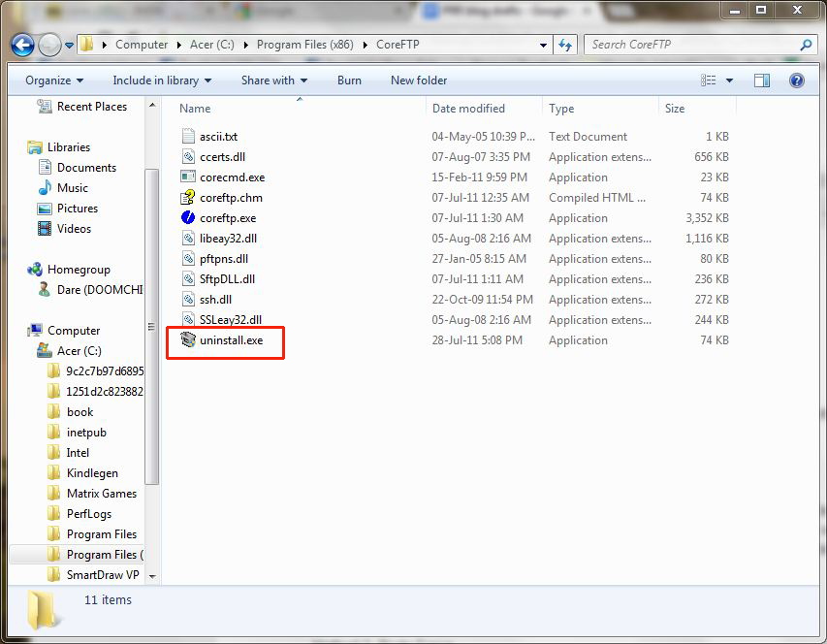Viewport: 827px width, 644px height.
Task: Select the libeay32.dll file icon
Action: 188,238
